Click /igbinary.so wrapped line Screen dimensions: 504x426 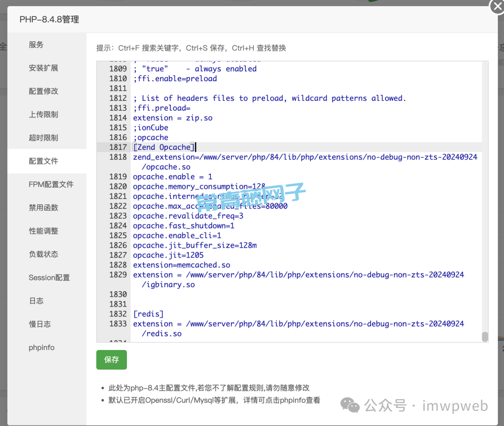168,285
